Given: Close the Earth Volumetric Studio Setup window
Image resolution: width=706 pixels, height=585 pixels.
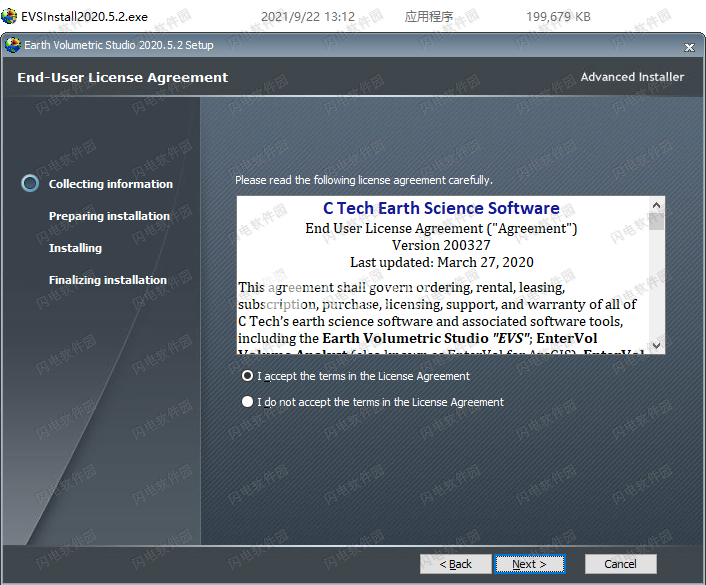Looking at the screenshot, I should 689,47.
